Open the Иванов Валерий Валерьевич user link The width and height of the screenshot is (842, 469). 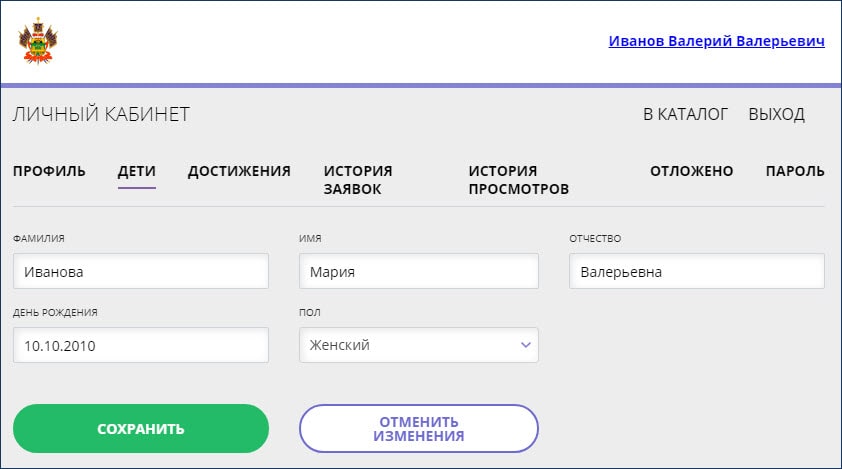point(716,42)
